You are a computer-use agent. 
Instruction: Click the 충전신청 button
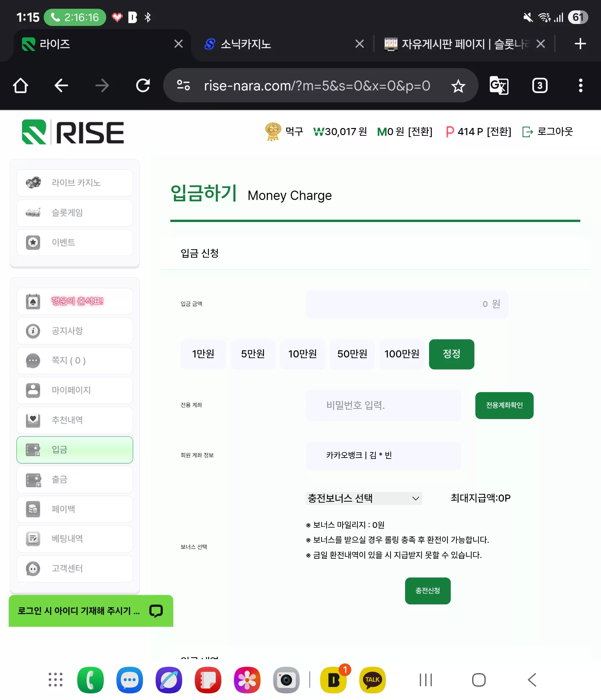tap(427, 590)
